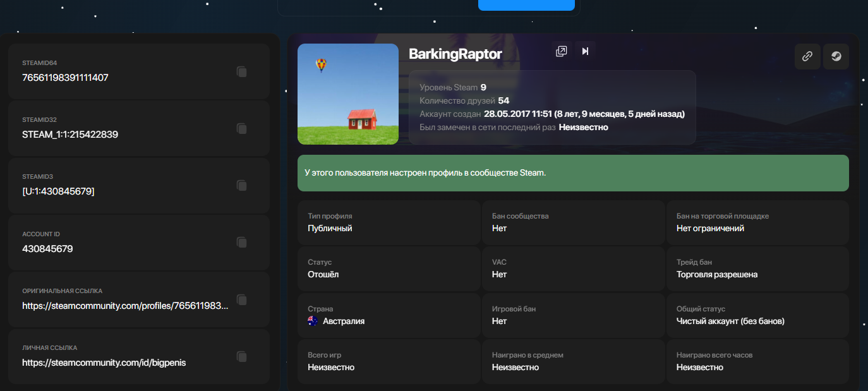Copy the original profile link
The image size is (868, 391).
[x=241, y=299]
